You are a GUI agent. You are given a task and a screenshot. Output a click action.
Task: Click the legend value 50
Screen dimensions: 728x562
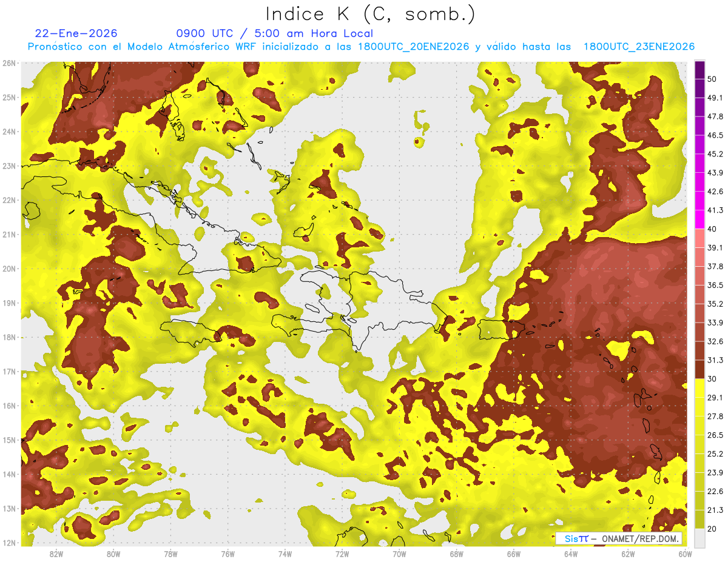point(713,79)
